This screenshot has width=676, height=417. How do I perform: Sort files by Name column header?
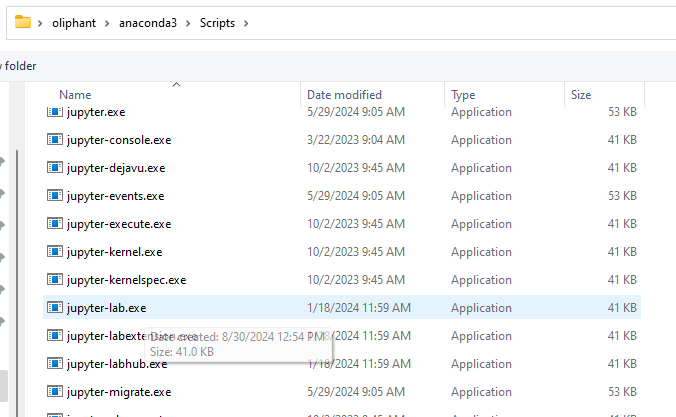[75, 95]
